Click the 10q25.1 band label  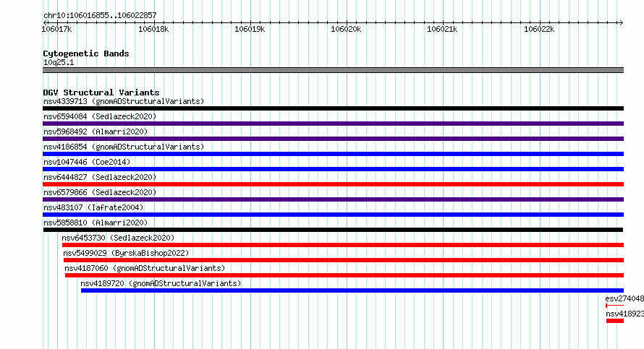[59, 62]
